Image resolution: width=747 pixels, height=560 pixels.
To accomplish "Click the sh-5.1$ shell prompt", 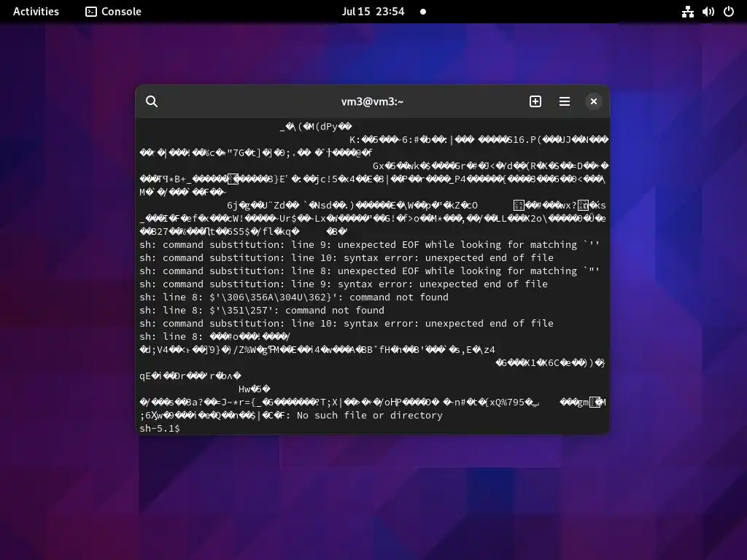I will [x=160, y=428].
